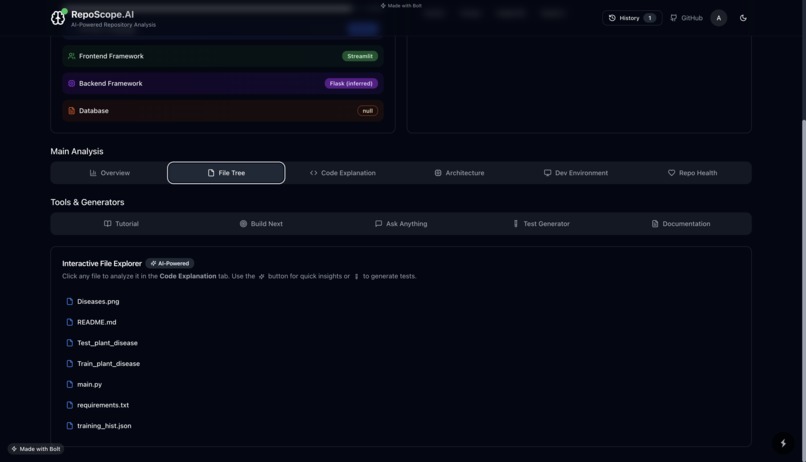806x462 pixels.
Task: Click the Backend Framework purple icon
Action: click(x=71, y=83)
